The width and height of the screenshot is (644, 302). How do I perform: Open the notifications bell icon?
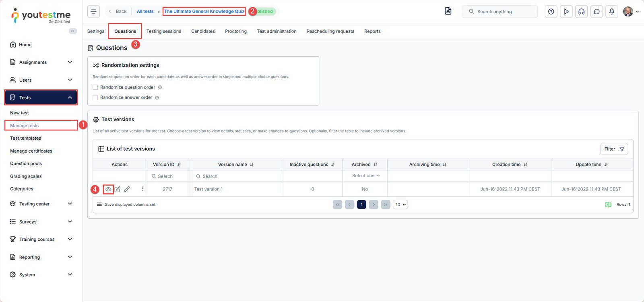611,12
